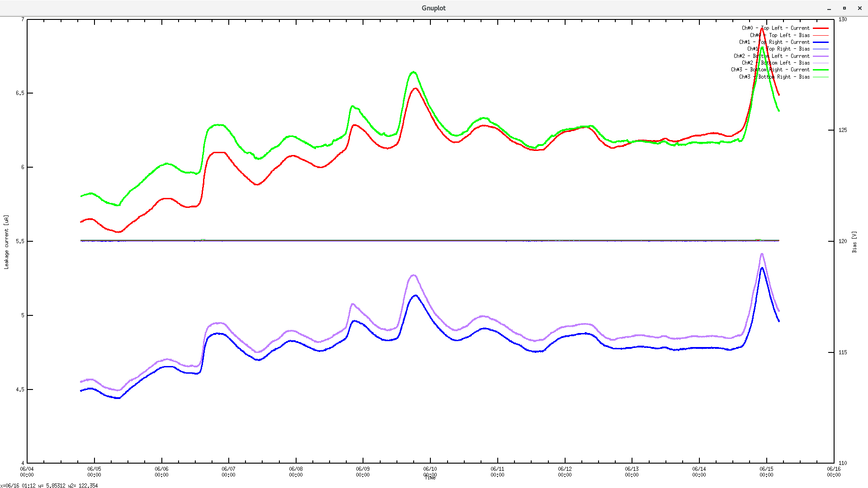868x488 pixels.
Task: Click the mouse coordinate readout in status line
Action: (x=49, y=485)
